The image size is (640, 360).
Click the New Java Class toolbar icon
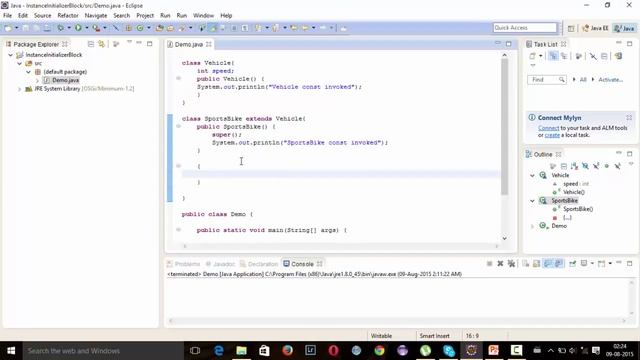point(140,28)
